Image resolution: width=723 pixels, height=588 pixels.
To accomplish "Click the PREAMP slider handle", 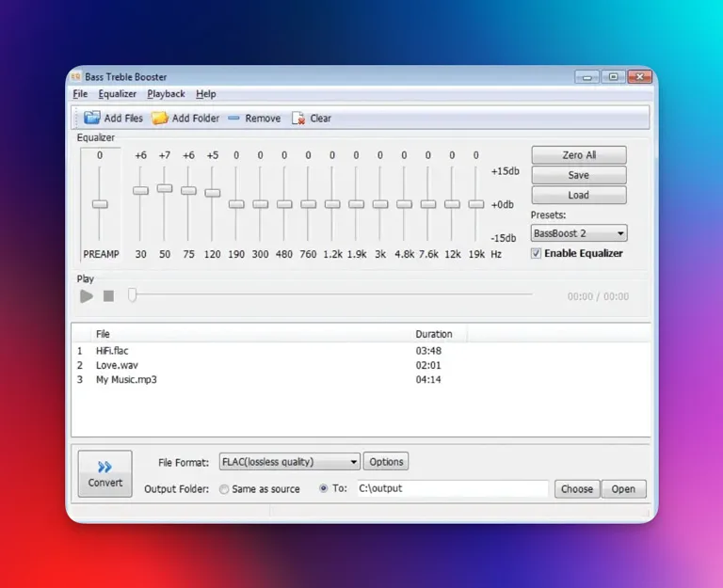I will click(100, 204).
